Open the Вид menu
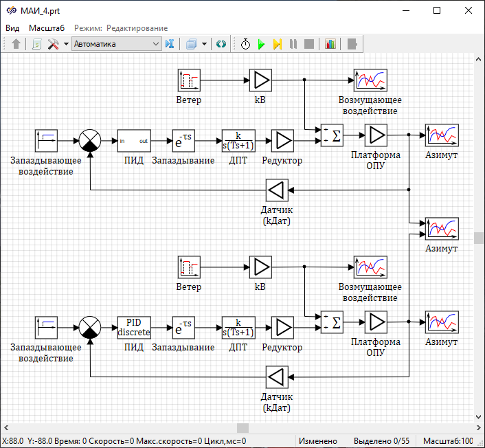The width and height of the screenshot is (485, 448). click(x=12, y=28)
